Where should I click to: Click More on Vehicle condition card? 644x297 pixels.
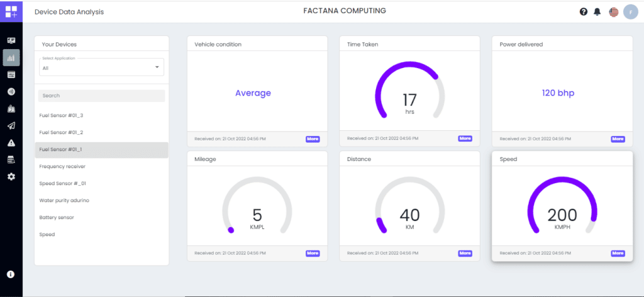(313, 139)
